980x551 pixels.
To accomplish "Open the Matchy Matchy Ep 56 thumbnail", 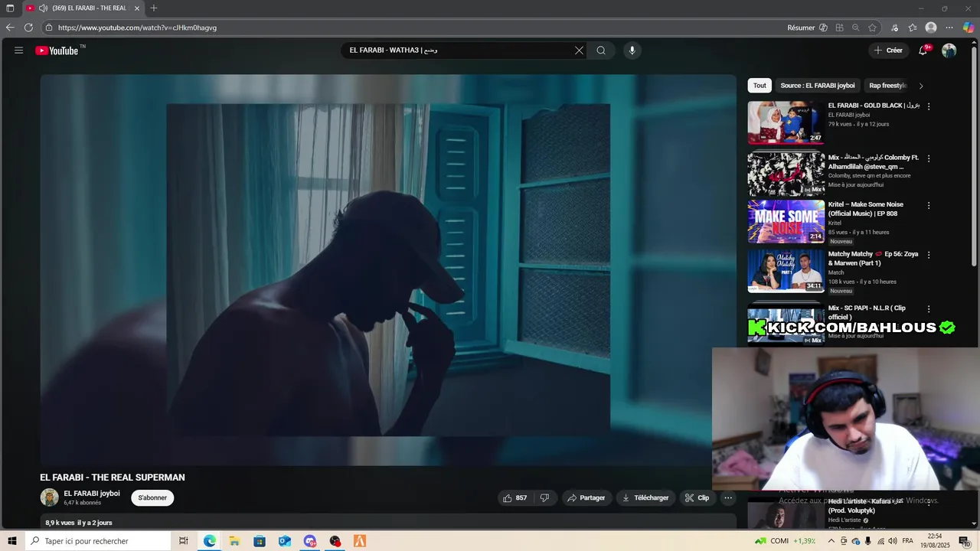I will point(786,271).
